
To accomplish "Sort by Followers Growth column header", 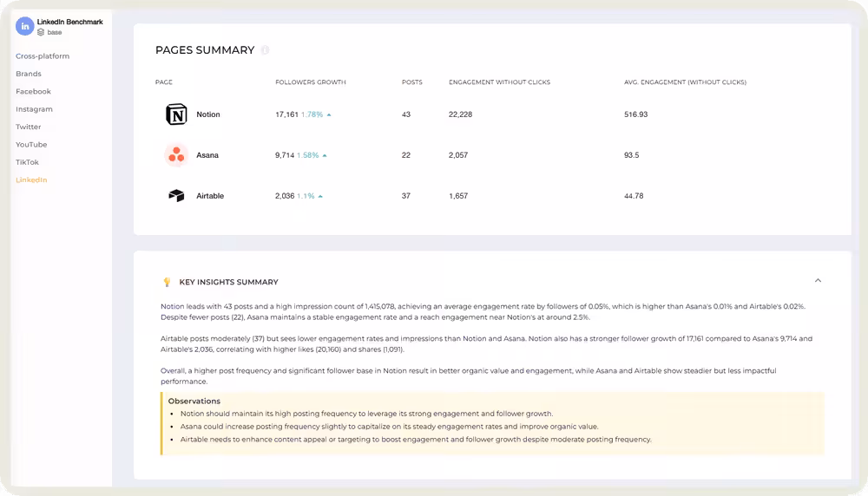I will click(x=311, y=82).
